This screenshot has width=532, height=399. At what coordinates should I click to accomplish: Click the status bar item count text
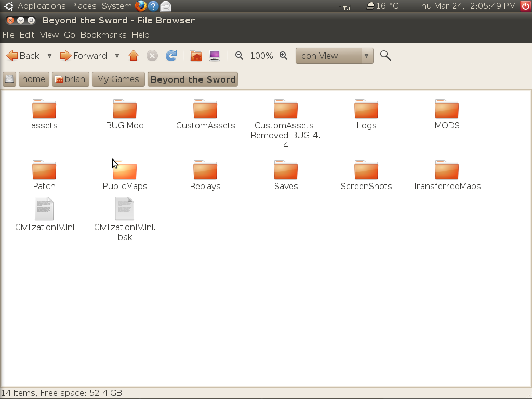coord(61,393)
